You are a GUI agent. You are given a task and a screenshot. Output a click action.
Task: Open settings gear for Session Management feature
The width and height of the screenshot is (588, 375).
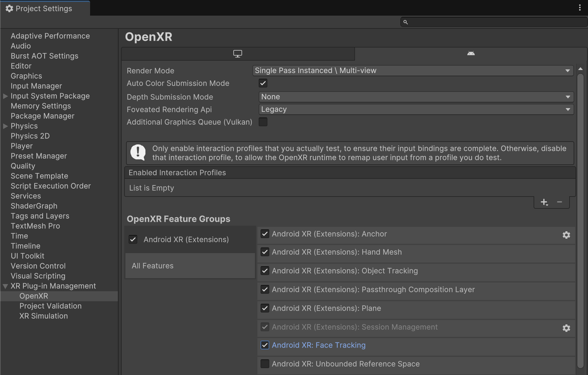(x=566, y=328)
